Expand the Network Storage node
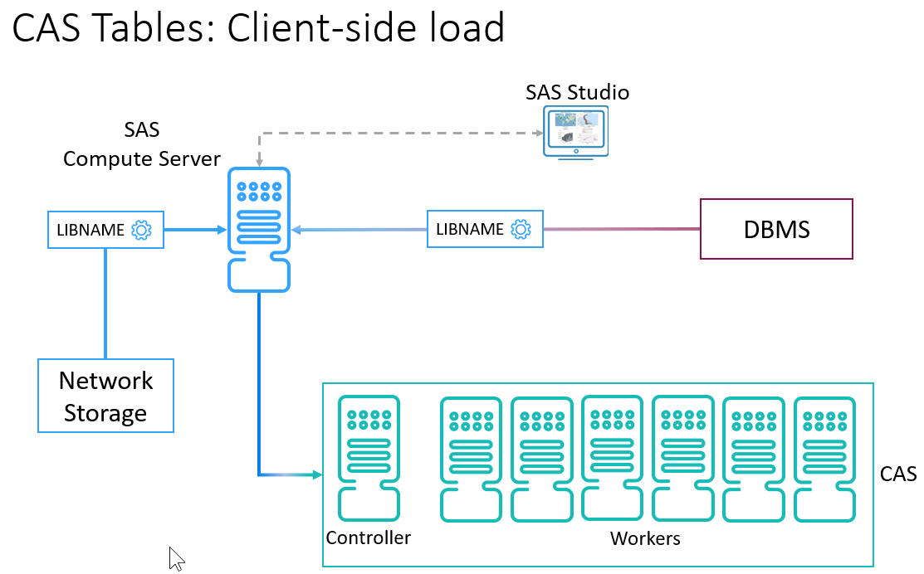The image size is (924, 574). tap(105, 396)
